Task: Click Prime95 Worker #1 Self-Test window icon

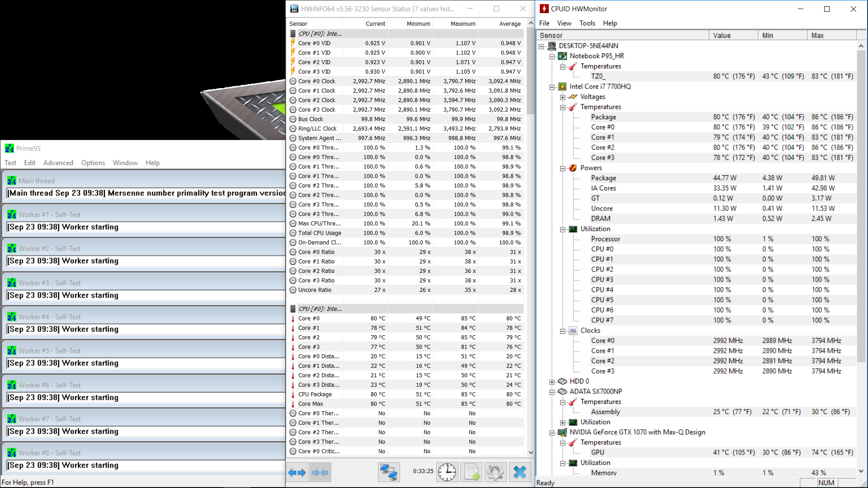Action: coord(12,215)
